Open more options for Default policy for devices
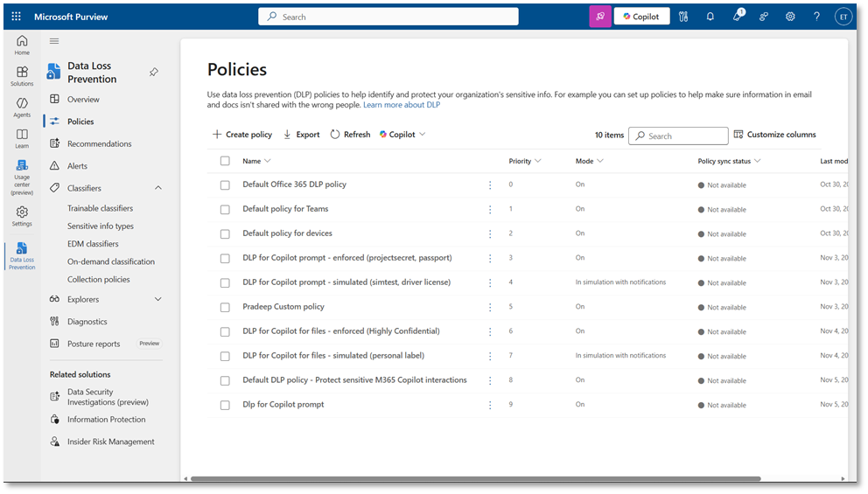 [490, 233]
